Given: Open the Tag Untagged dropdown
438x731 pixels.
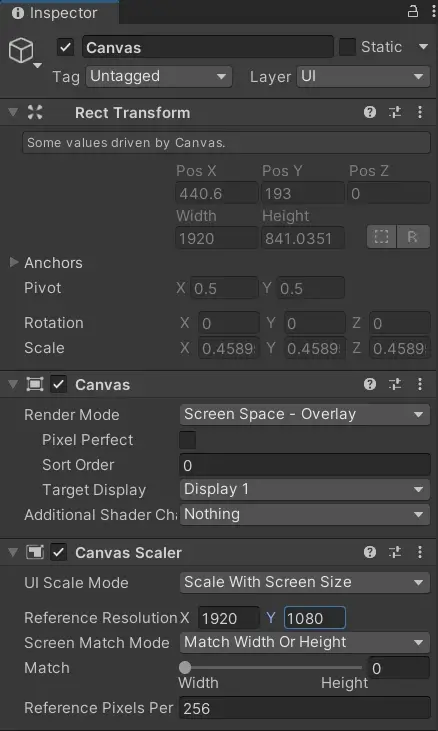Looking at the screenshot, I should [158, 76].
